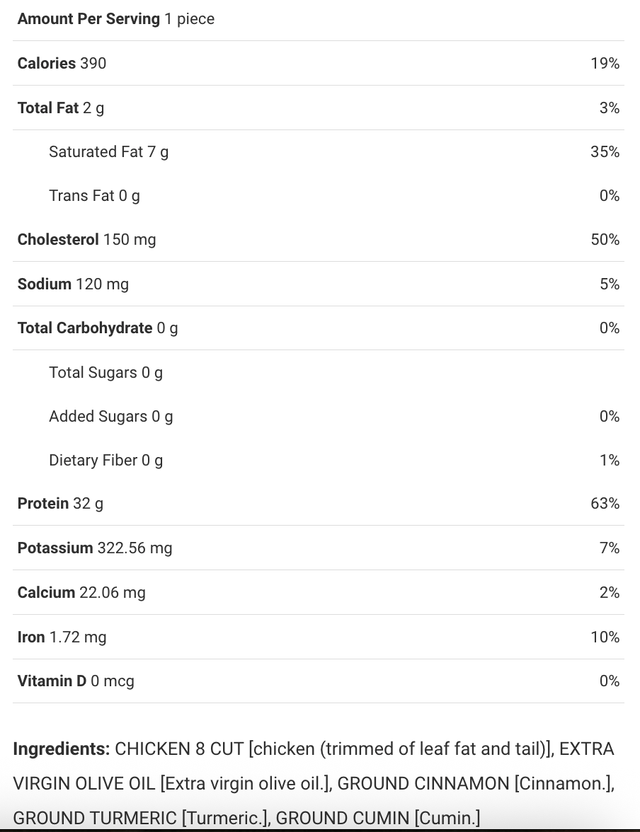640x832 pixels.
Task: Click the bold Ingredients heading
Action: coord(61,748)
